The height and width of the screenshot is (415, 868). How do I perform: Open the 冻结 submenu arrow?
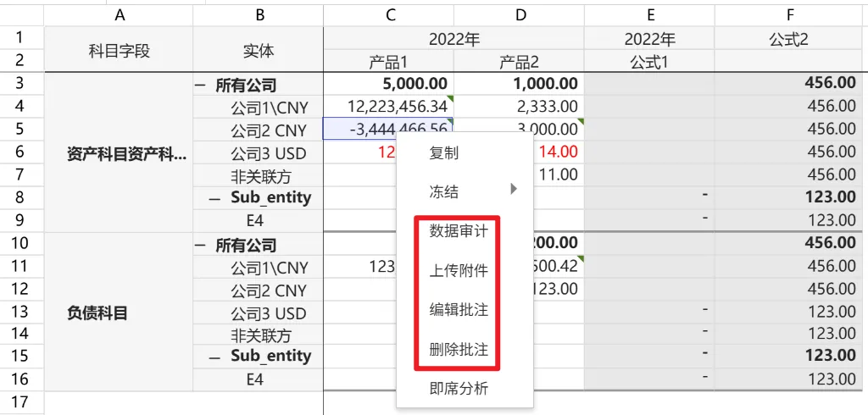(513, 190)
